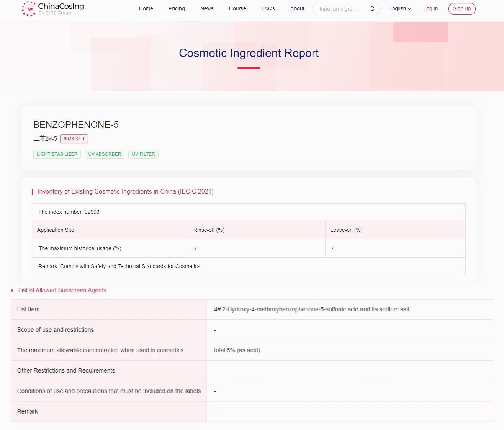
Task: Select the LIGHT STABILIZER tag
Action: point(57,154)
